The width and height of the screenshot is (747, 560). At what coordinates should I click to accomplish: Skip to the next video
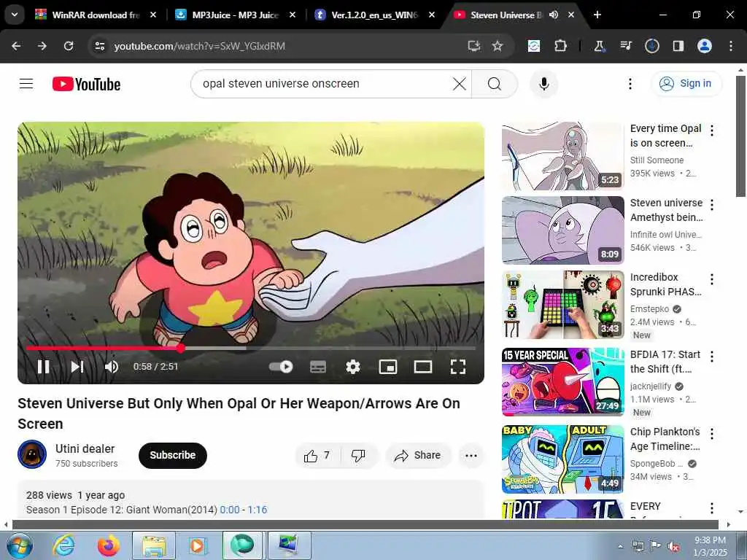pyautogui.click(x=77, y=367)
